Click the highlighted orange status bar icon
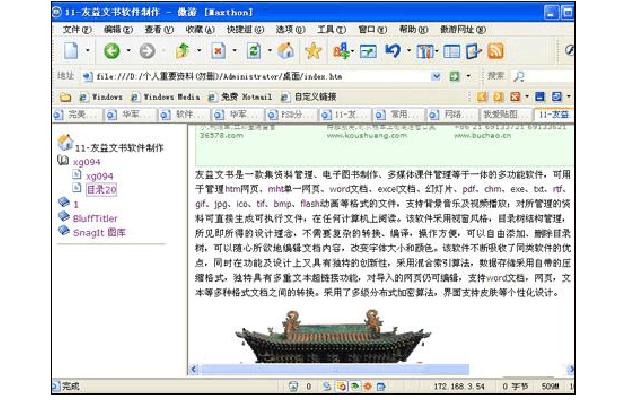Viewport: 626px width, 400px height. [x=341, y=386]
